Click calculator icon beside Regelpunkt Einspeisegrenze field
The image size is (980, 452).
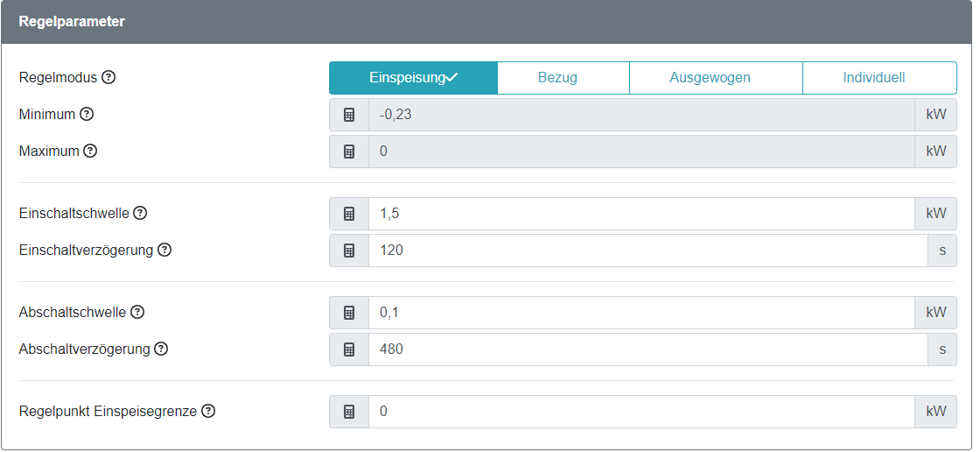pos(349,412)
